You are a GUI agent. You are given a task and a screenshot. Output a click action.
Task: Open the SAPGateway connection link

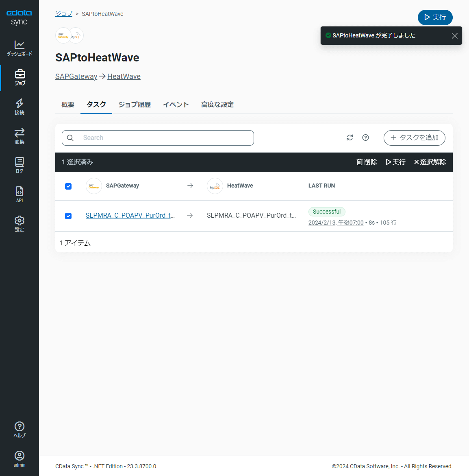tap(76, 76)
